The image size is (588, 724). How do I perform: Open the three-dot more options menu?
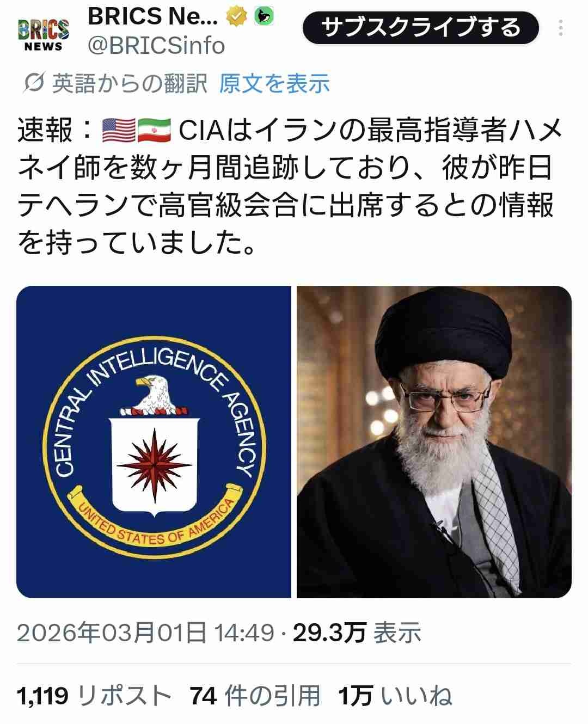[561, 28]
